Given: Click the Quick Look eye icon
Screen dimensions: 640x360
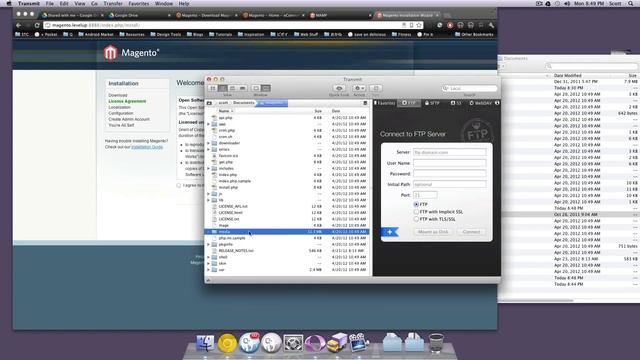Looking at the screenshot, I should pyautogui.click(x=339, y=88).
